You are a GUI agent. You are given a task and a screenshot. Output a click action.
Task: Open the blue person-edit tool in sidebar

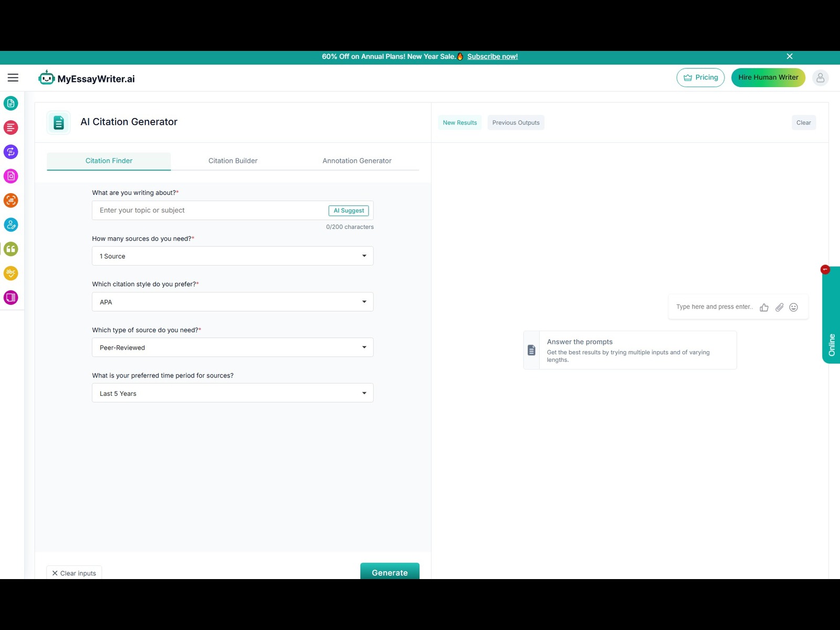10,225
